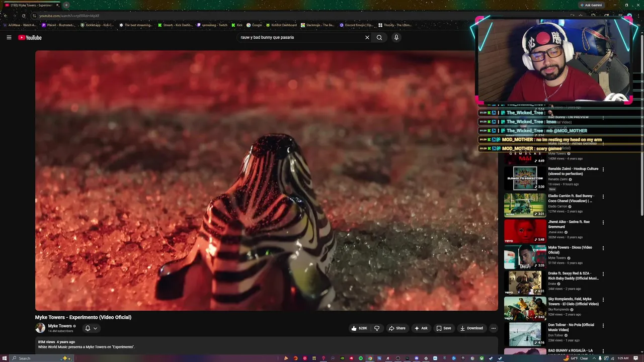
Task: Open the Kicklet.app bookmark
Action: click(98, 25)
